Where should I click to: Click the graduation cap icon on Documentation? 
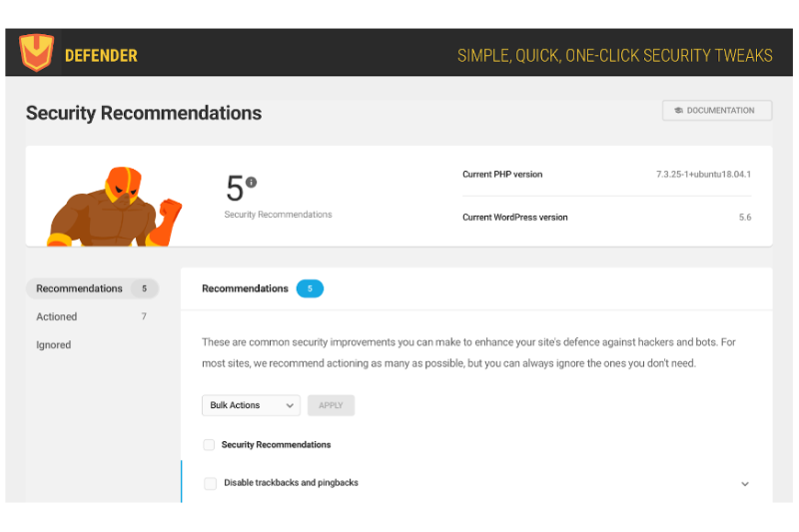click(678, 111)
